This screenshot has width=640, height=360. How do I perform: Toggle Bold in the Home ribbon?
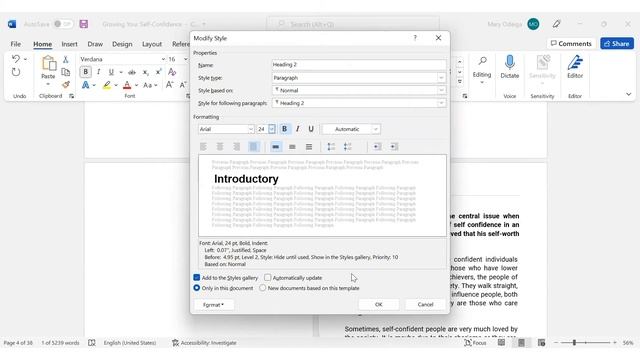(85, 72)
